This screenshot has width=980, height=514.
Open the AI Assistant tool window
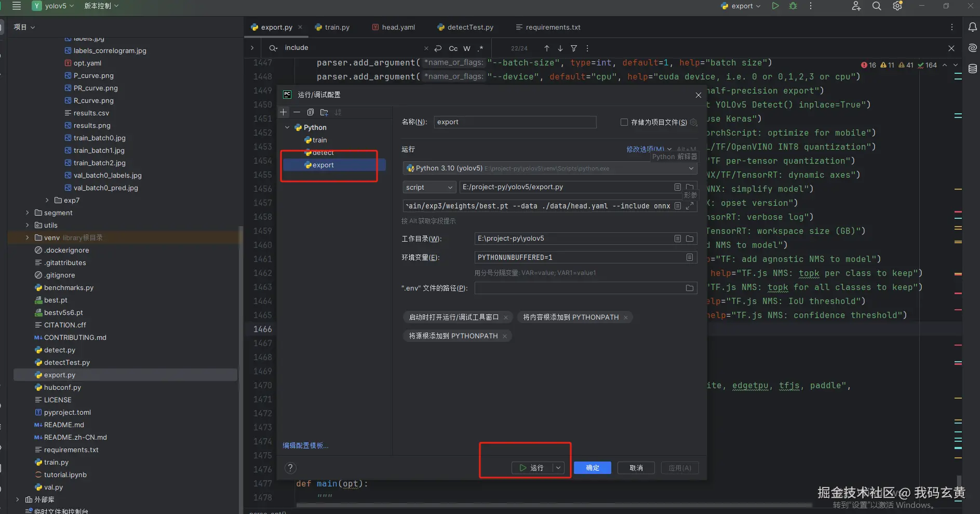(x=973, y=48)
